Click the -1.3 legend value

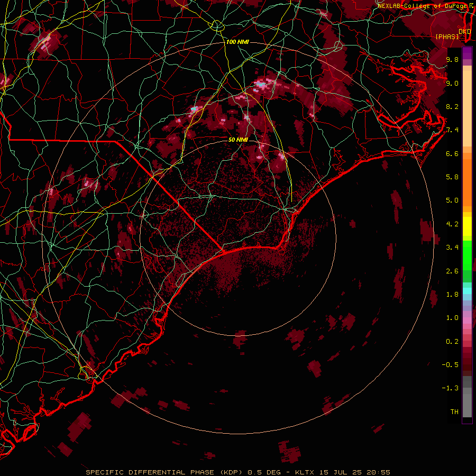tap(450, 388)
